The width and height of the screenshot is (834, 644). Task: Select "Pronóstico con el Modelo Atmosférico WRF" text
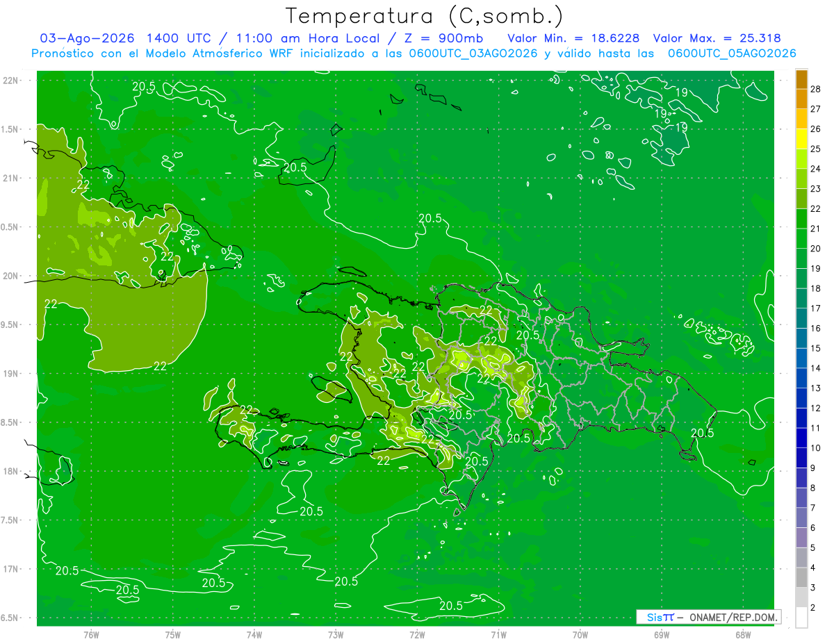click(163, 53)
